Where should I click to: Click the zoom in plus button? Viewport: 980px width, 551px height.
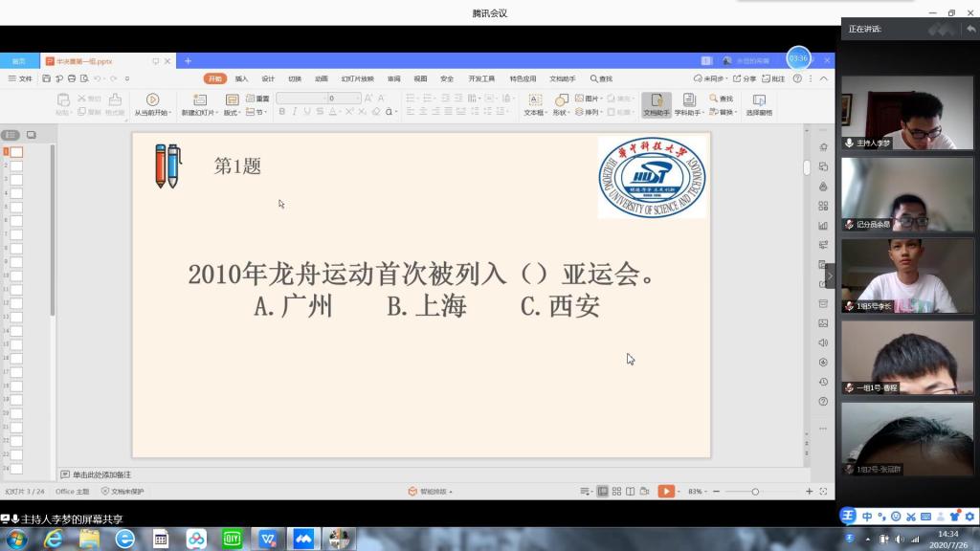pyautogui.click(x=809, y=492)
